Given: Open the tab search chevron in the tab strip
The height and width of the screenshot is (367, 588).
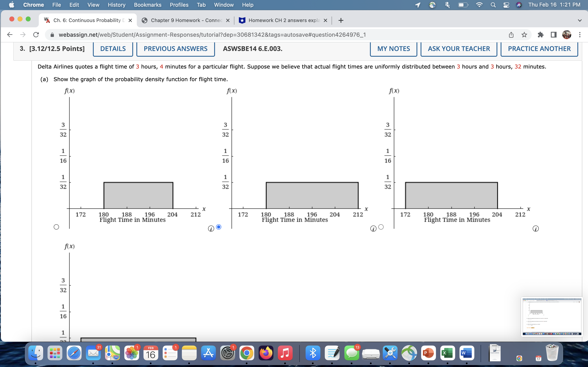Looking at the screenshot, I should tap(579, 20).
